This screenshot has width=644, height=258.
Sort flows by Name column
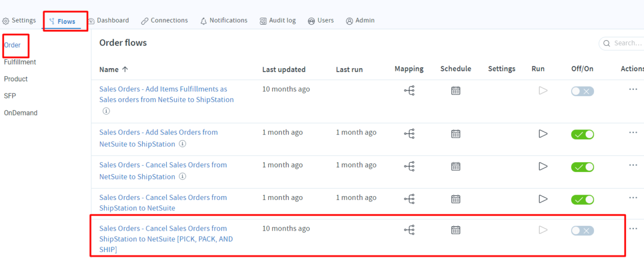pos(114,69)
